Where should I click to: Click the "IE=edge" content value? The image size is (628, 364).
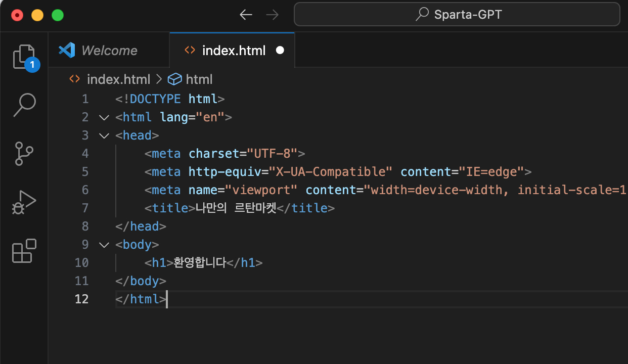coord(491,172)
